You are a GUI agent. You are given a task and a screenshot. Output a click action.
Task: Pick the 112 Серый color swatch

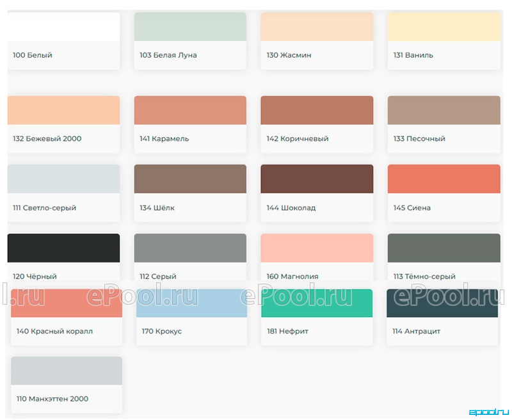[x=190, y=248]
